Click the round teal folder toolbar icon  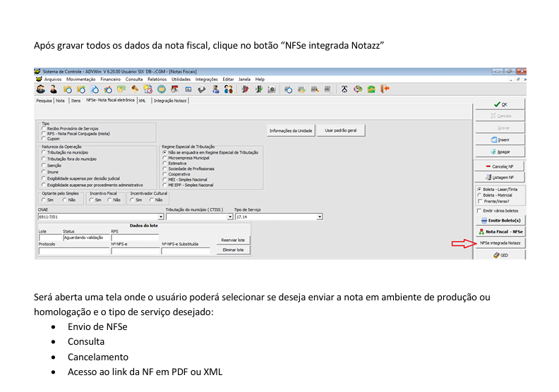[162, 89]
